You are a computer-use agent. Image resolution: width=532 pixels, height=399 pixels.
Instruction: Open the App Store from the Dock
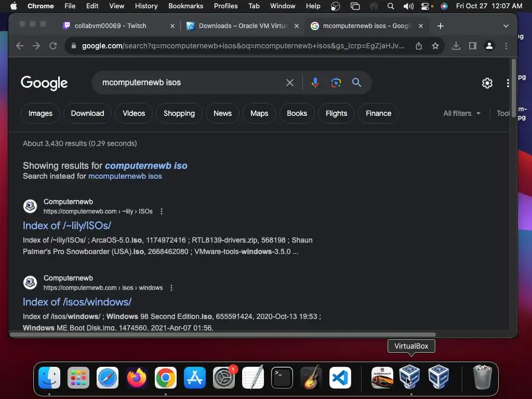click(195, 378)
